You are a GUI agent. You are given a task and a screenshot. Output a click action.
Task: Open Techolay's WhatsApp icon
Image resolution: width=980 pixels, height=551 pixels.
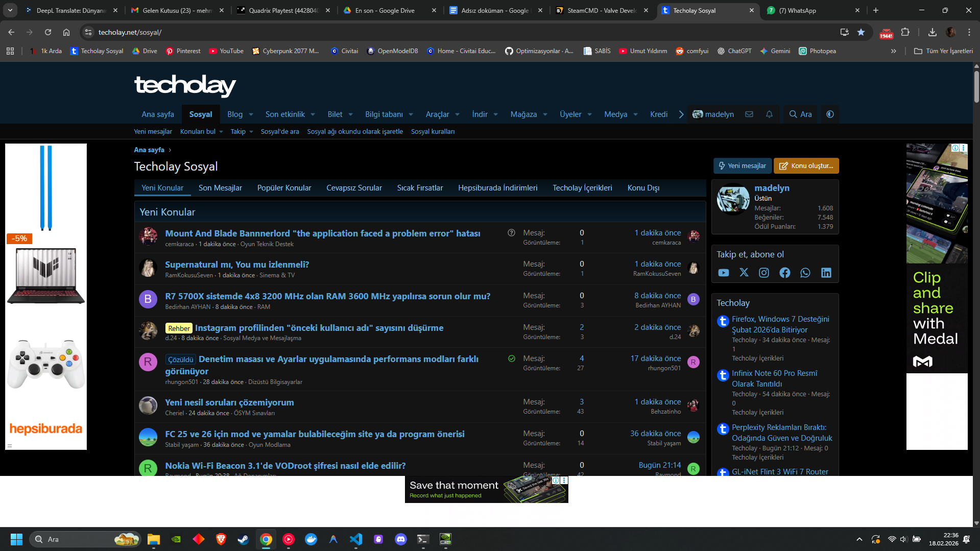coord(805,273)
